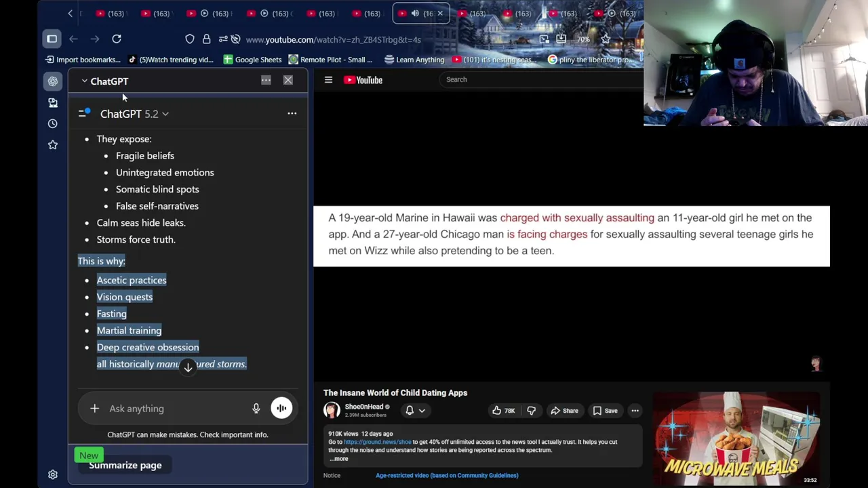Go back with the browser back arrow

pos(73,39)
